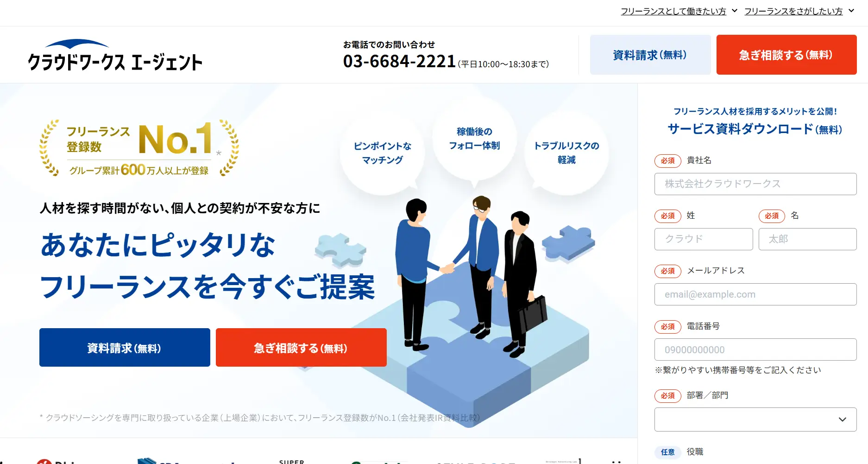Click the ピンポイントなマッチング bubble
The height and width of the screenshot is (464, 868).
point(382,153)
